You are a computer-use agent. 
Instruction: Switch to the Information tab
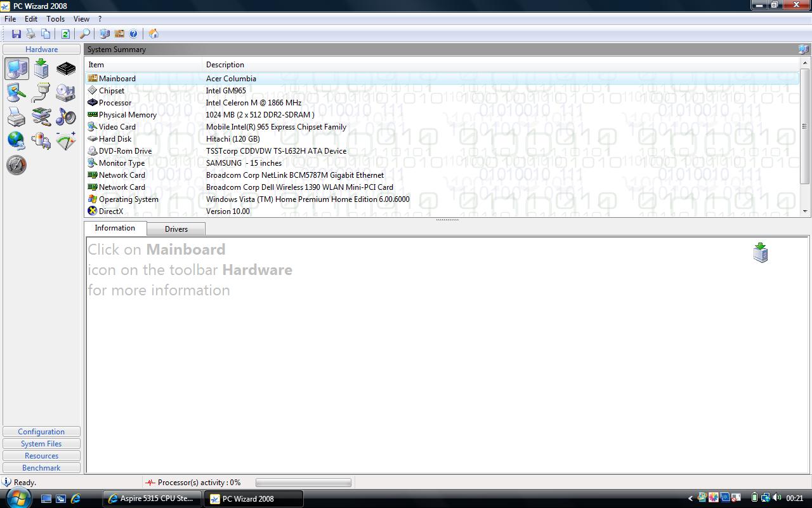(x=115, y=228)
